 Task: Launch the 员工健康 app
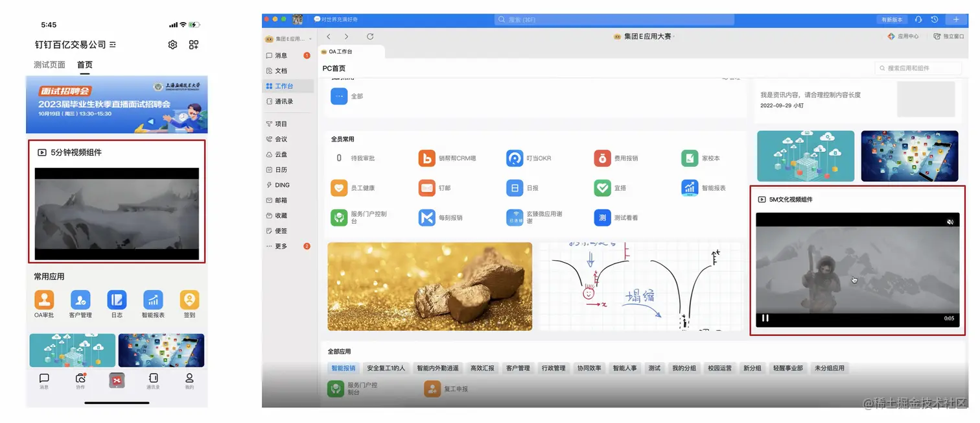click(353, 188)
